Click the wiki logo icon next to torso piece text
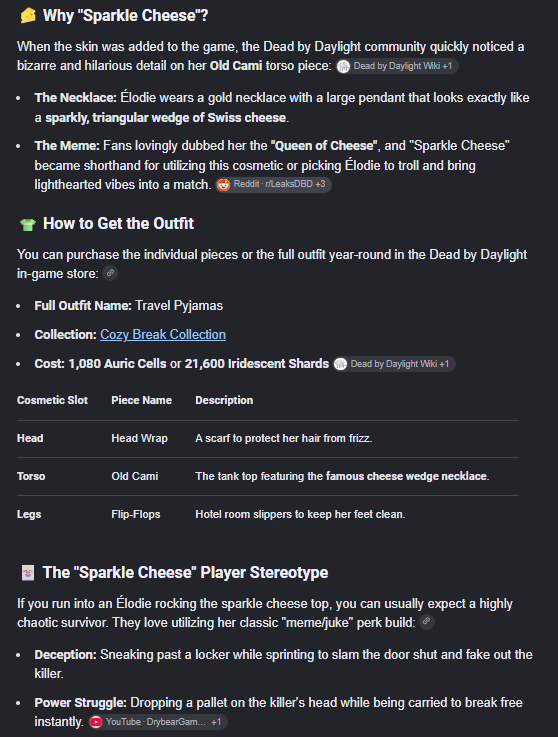Image resolution: width=558 pixels, height=737 pixels. point(344,66)
